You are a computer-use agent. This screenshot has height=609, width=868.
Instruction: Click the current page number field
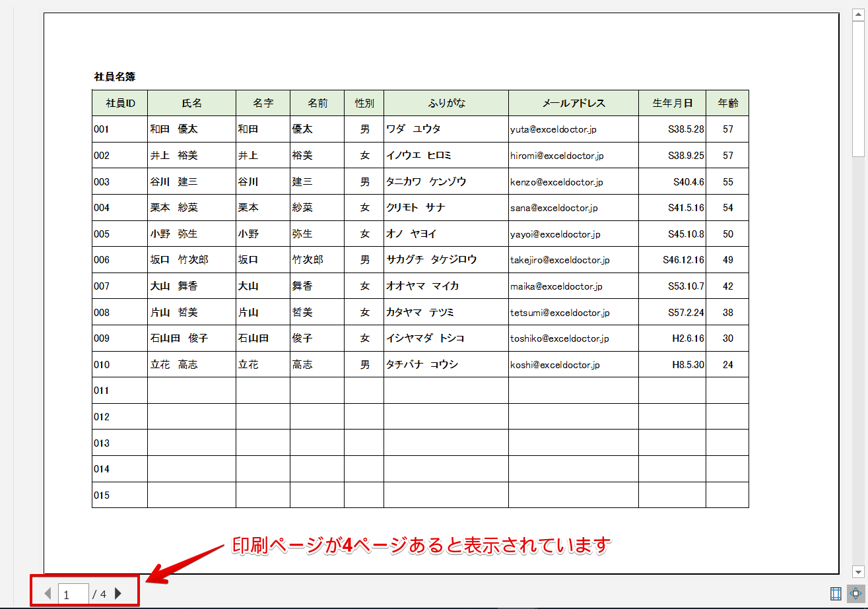[x=73, y=594]
